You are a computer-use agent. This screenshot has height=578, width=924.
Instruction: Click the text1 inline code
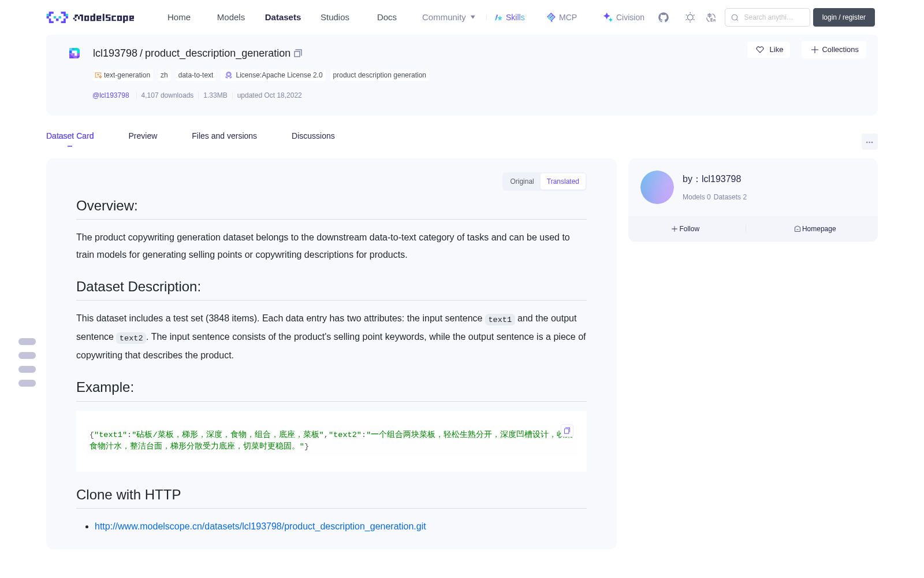tap(500, 319)
